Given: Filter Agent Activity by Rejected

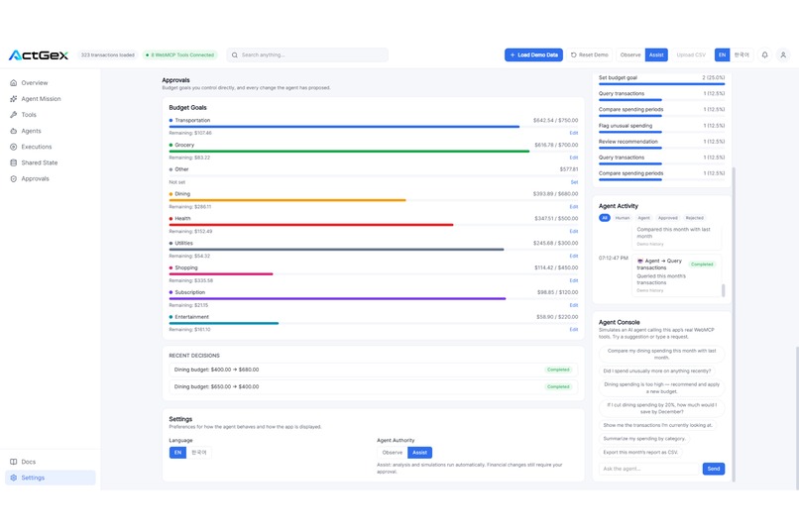Looking at the screenshot, I should [694, 218].
